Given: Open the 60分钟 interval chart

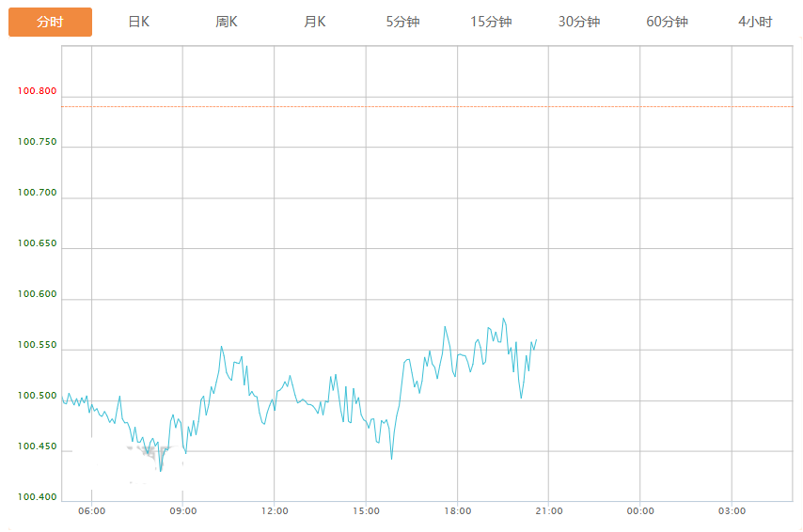Looking at the screenshot, I should pos(668,22).
